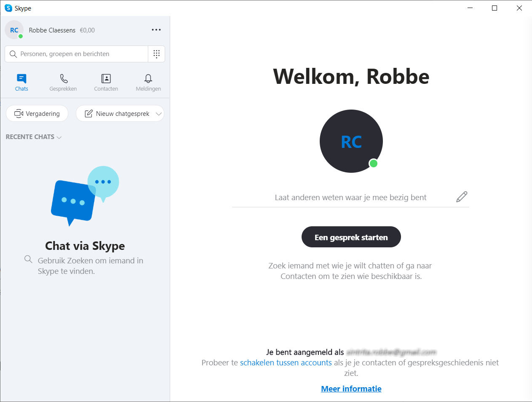Expand the Nieuw chatgesprek dropdown arrow
Viewport: 532px width, 402px height.
pos(159,114)
